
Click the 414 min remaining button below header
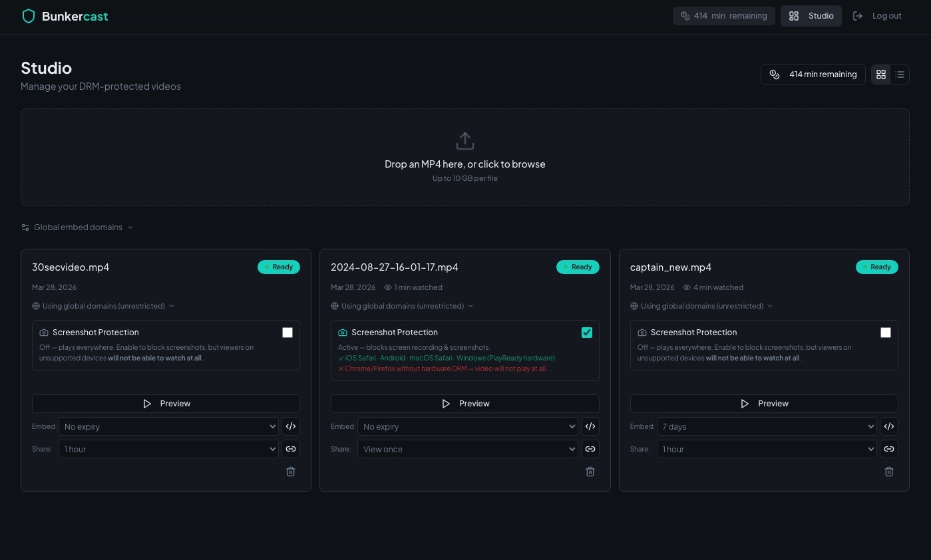tap(813, 74)
